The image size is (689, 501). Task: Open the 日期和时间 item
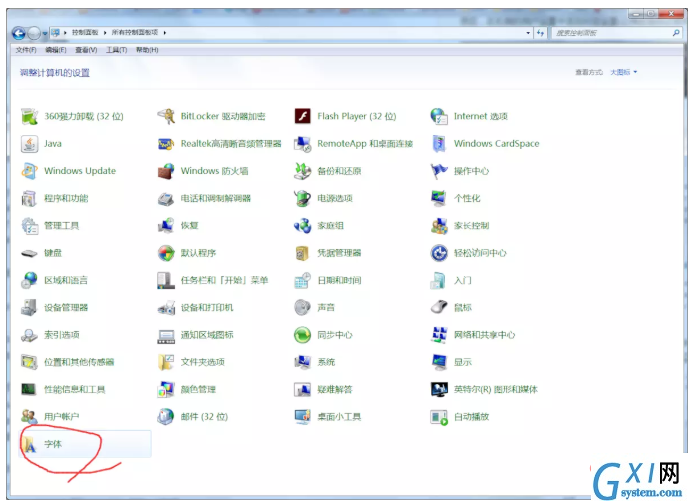(328, 280)
